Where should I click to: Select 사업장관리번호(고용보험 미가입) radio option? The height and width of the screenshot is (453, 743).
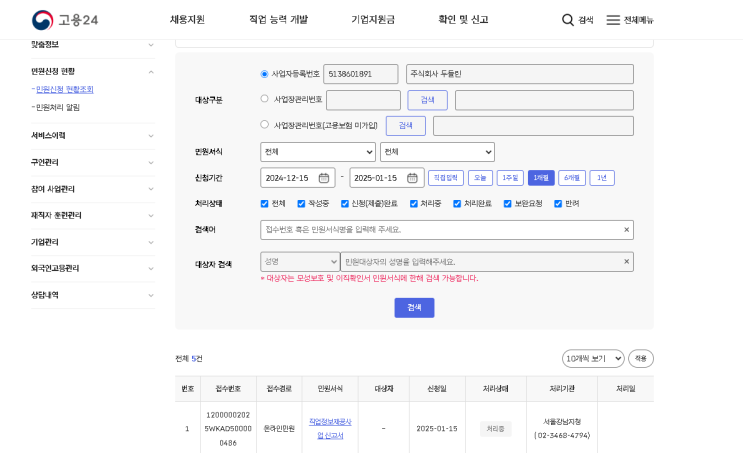click(264, 124)
